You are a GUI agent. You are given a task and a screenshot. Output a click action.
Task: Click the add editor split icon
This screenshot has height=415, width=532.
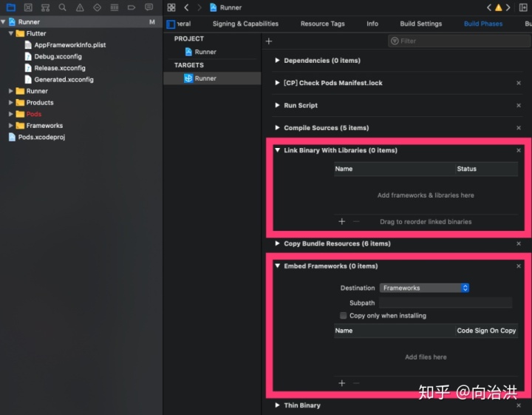(523, 7)
